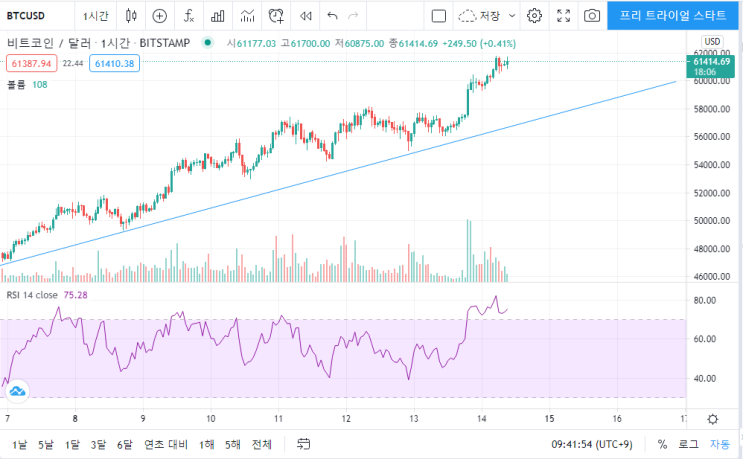The width and height of the screenshot is (743, 459).
Task: Click the buy price 61410.38 button
Action: pyautogui.click(x=115, y=63)
